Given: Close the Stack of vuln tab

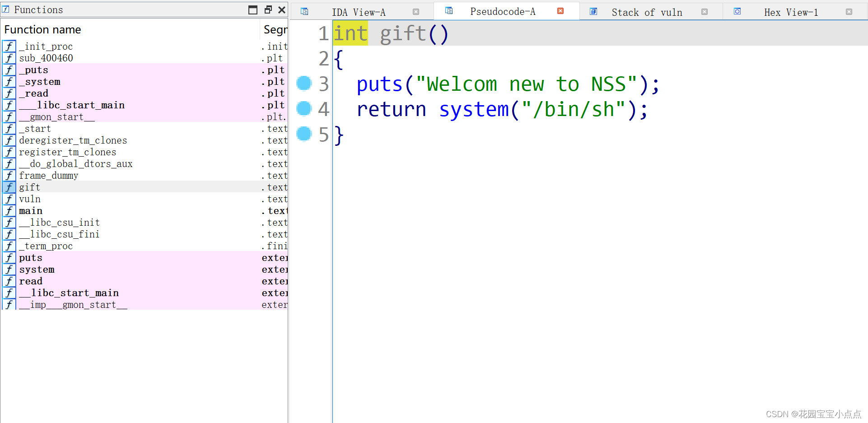Looking at the screenshot, I should (705, 12).
